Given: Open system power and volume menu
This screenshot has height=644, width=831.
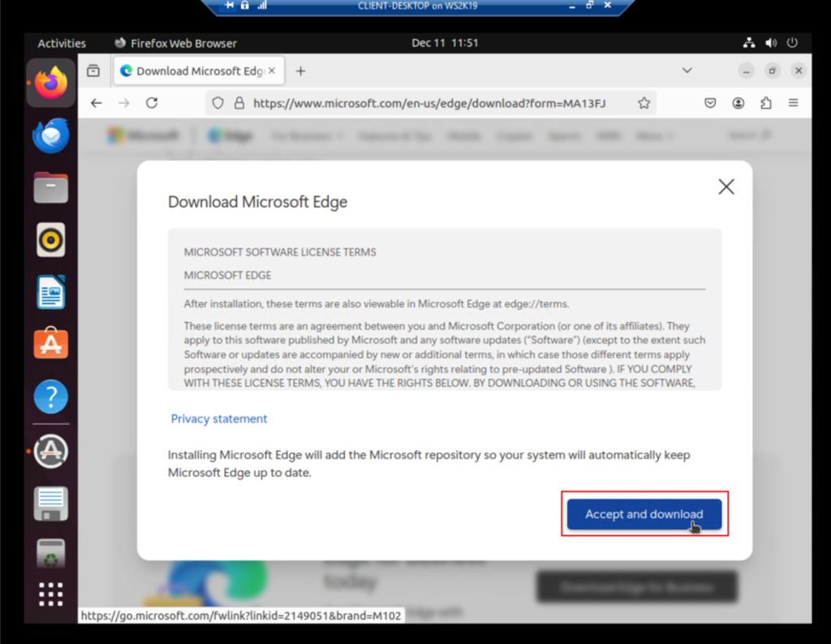Looking at the screenshot, I should tap(771, 43).
